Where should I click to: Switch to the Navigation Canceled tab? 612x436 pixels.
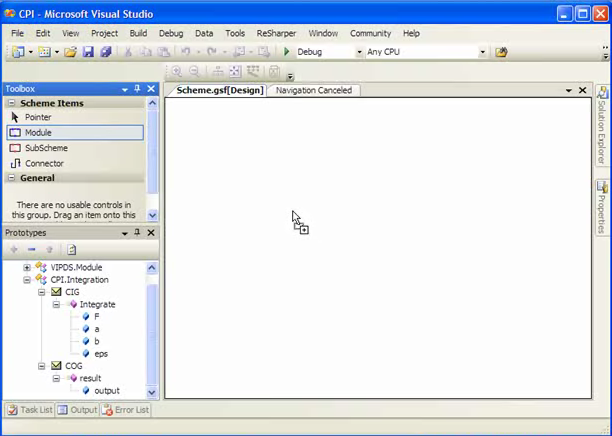pos(314,90)
